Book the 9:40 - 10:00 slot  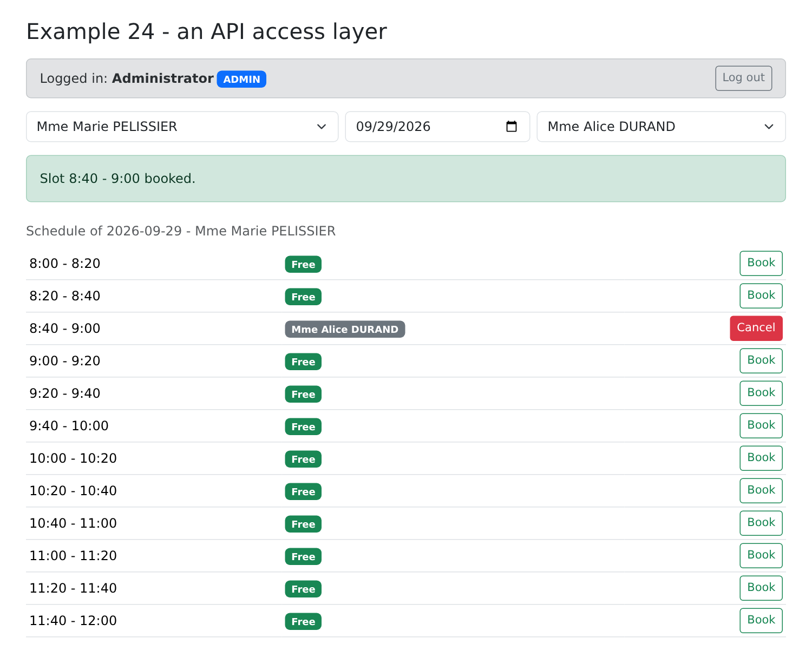point(761,425)
